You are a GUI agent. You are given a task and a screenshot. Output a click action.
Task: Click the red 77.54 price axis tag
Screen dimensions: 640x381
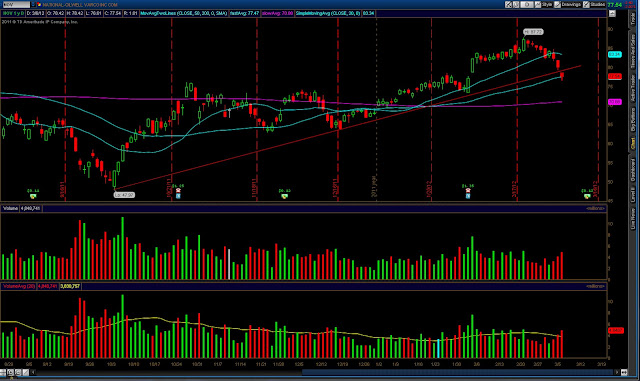[614, 76]
